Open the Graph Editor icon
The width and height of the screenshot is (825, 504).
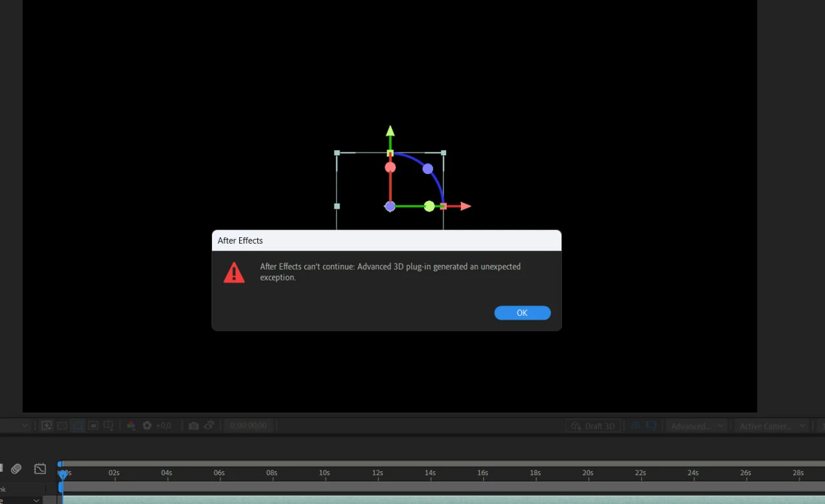coord(40,469)
